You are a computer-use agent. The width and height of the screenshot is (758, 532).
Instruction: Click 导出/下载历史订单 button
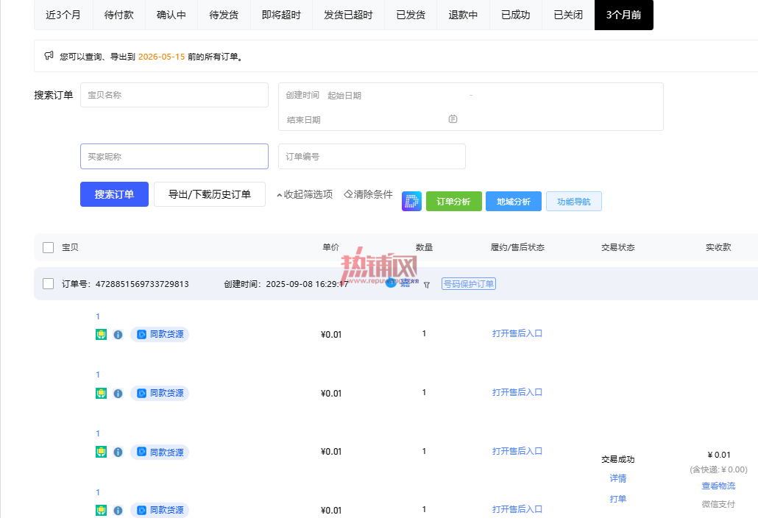209,194
